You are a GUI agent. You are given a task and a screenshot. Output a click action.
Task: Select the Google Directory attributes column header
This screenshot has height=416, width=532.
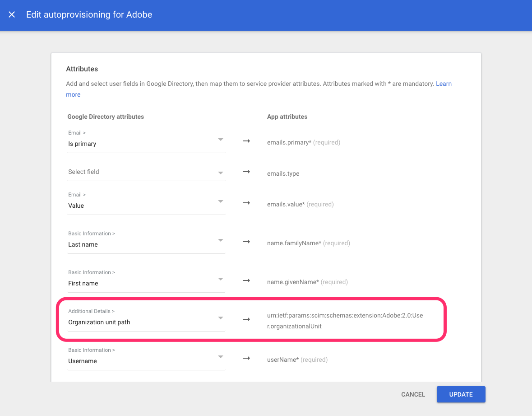click(105, 117)
